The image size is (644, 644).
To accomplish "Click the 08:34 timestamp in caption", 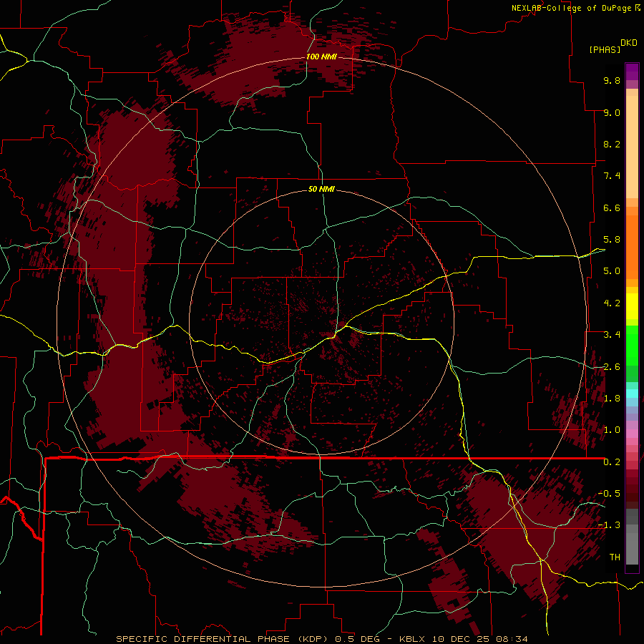I will tap(512, 639).
